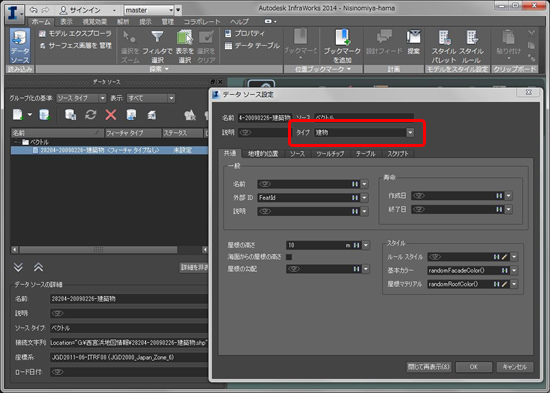Expand dropdown for 外部 ID FeatId

[x=364, y=198]
